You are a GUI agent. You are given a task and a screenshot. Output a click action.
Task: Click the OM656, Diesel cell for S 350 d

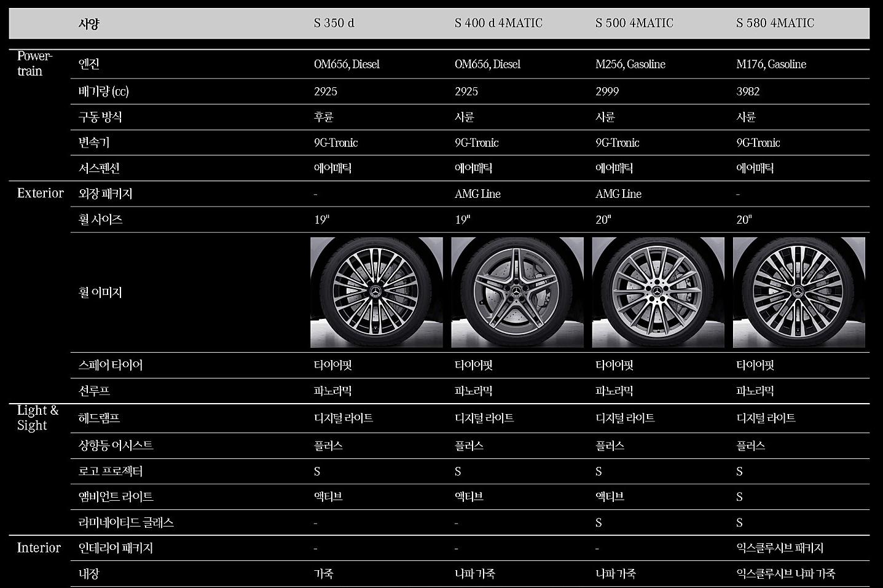click(347, 64)
